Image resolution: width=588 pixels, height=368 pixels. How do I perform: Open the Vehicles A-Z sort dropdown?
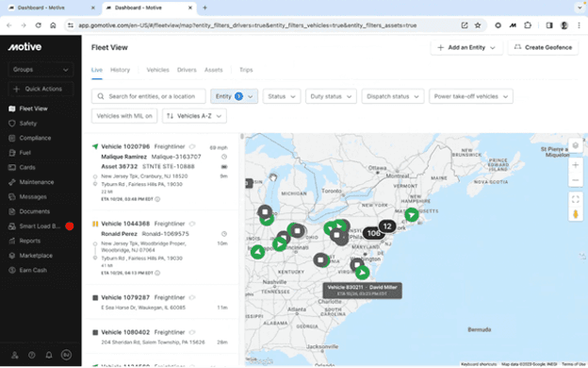coord(194,116)
